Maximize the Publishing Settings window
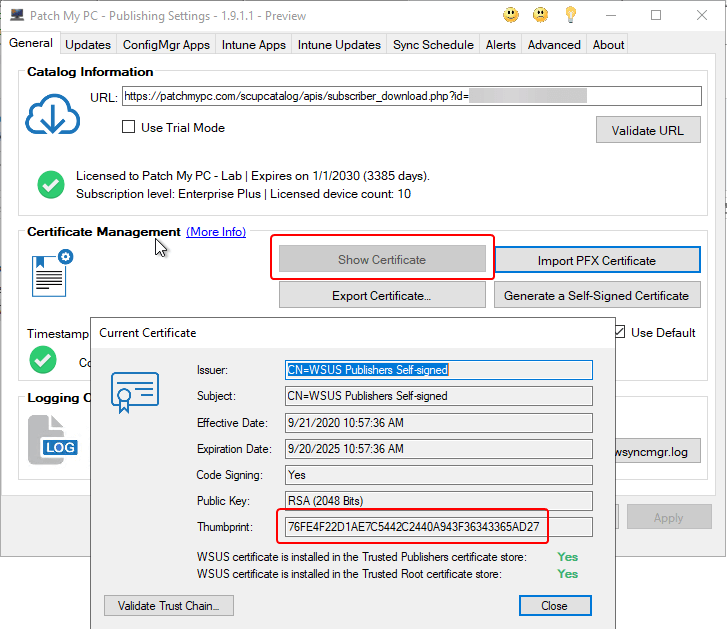The width and height of the screenshot is (727, 629). tap(656, 15)
